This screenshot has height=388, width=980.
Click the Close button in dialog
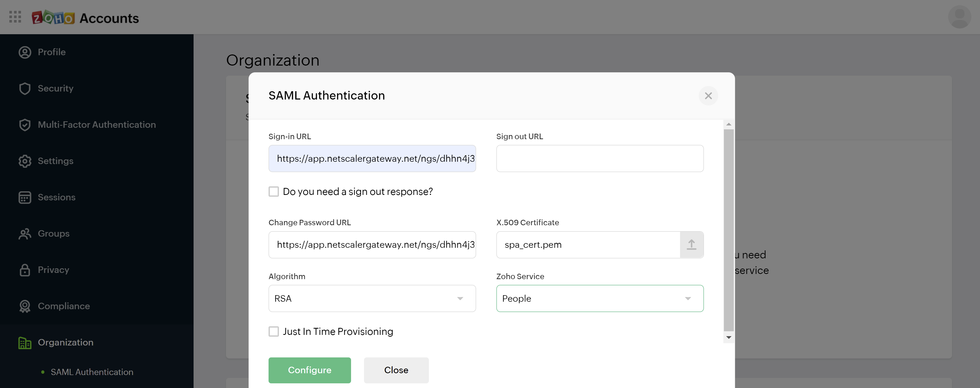396,370
